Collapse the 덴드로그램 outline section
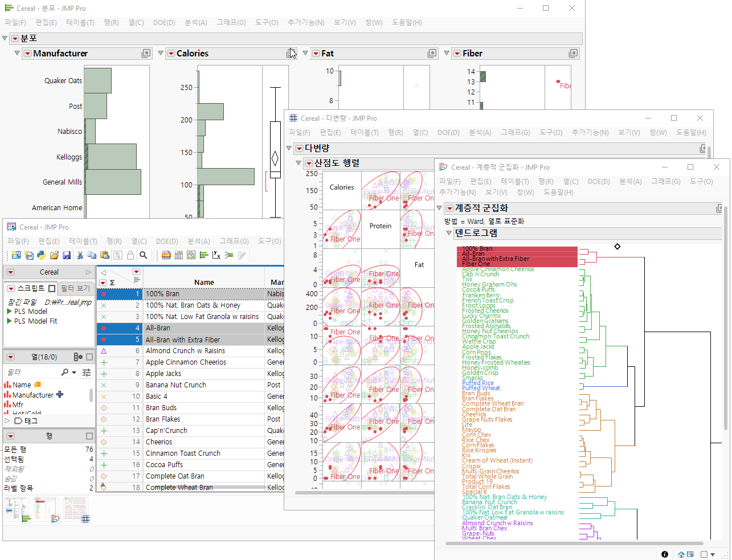 point(449,233)
